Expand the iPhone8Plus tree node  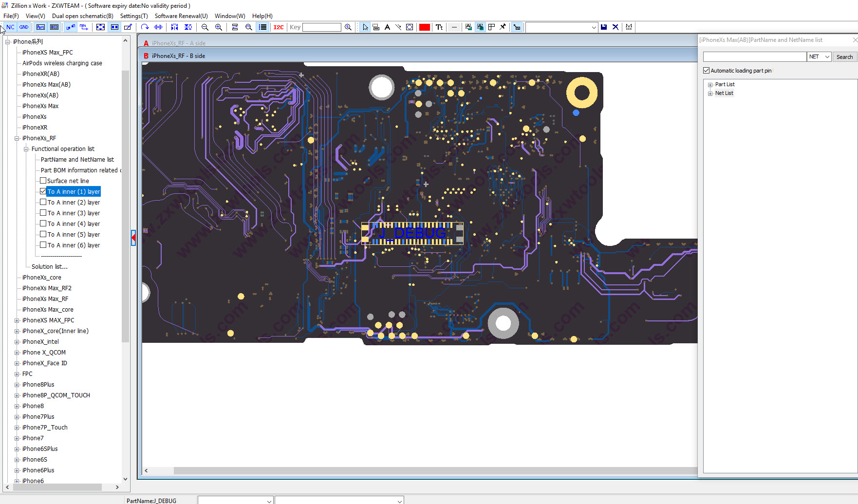17,385
